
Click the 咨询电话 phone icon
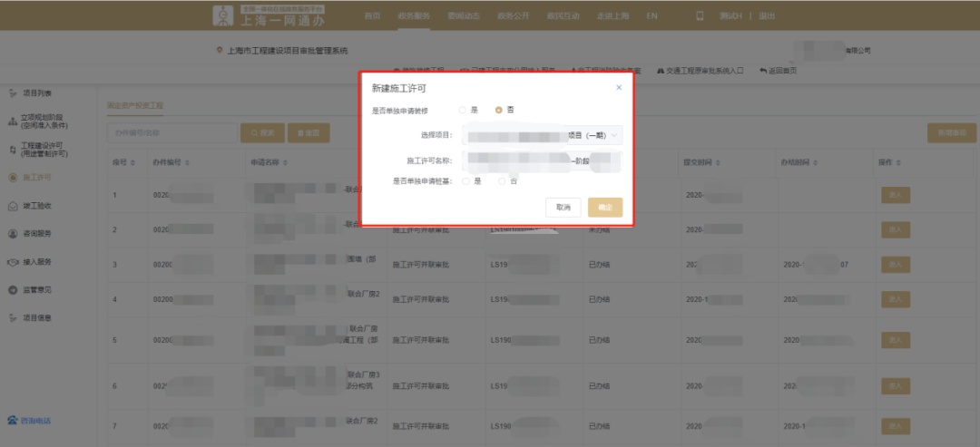(13, 421)
